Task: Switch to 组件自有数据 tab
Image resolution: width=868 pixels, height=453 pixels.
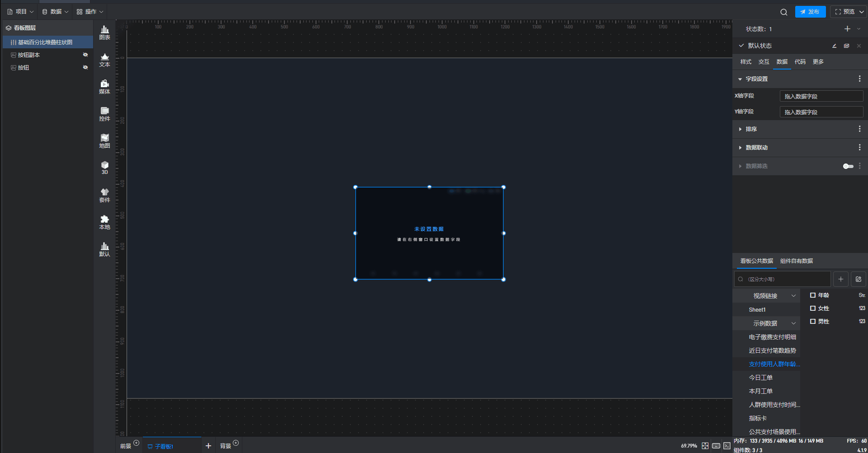Action: click(796, 261)
